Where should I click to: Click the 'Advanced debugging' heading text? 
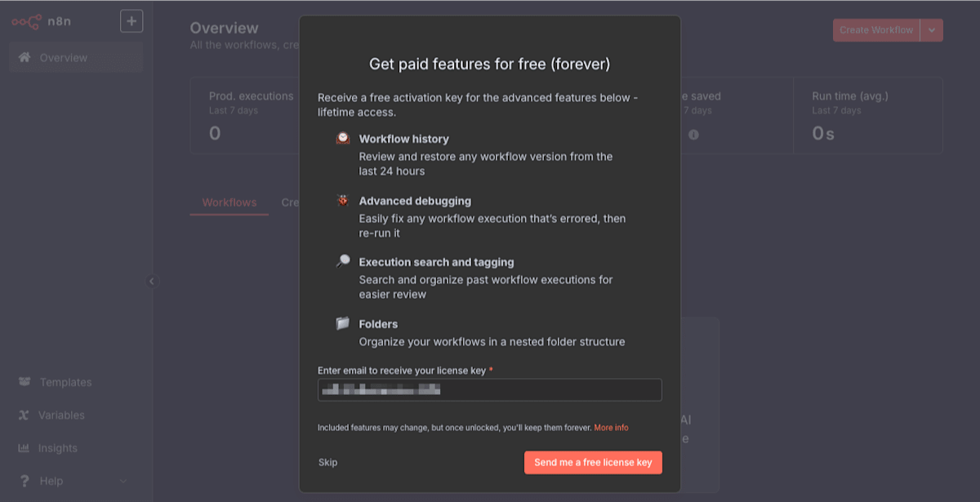[415, 201]
